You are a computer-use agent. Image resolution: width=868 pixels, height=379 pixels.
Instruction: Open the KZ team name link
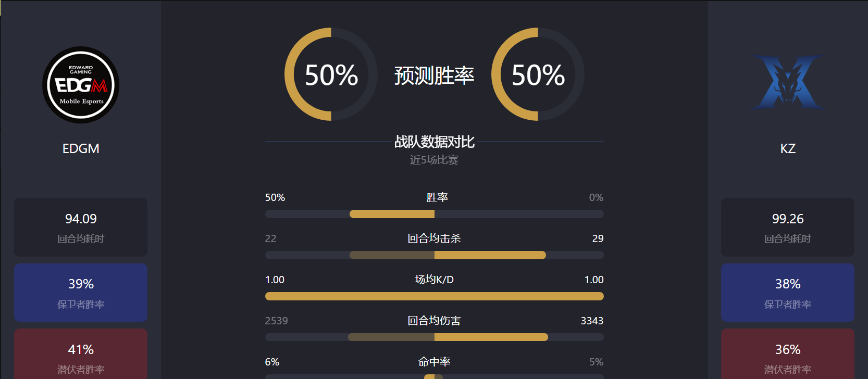[x=788, y=148]
